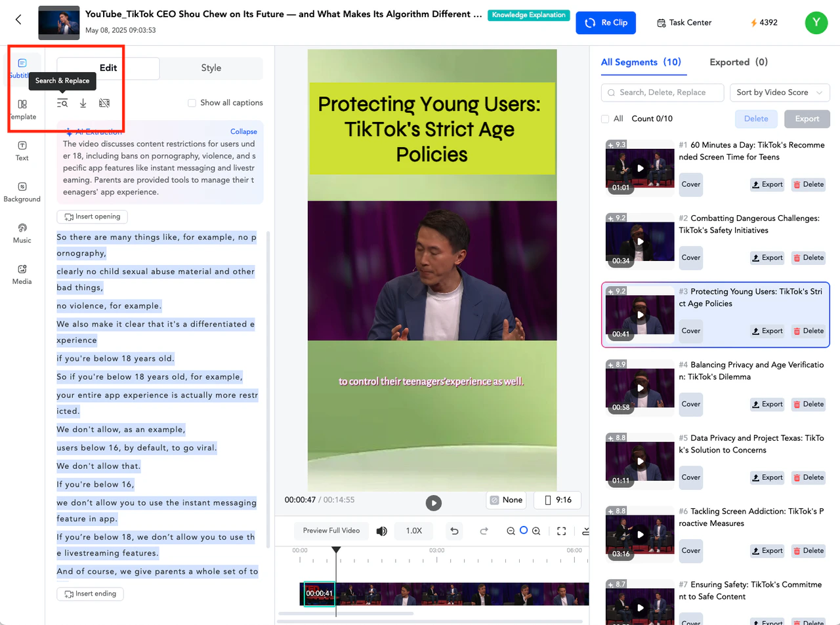Zoom in the timeline
840x625 pixels.
536,531
